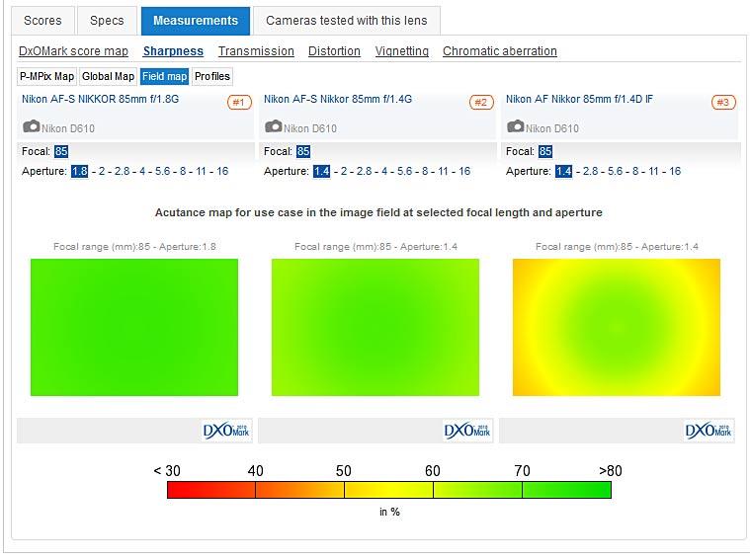Switch to Global Map view
This screenshot has width=750, height=560.
108,76
